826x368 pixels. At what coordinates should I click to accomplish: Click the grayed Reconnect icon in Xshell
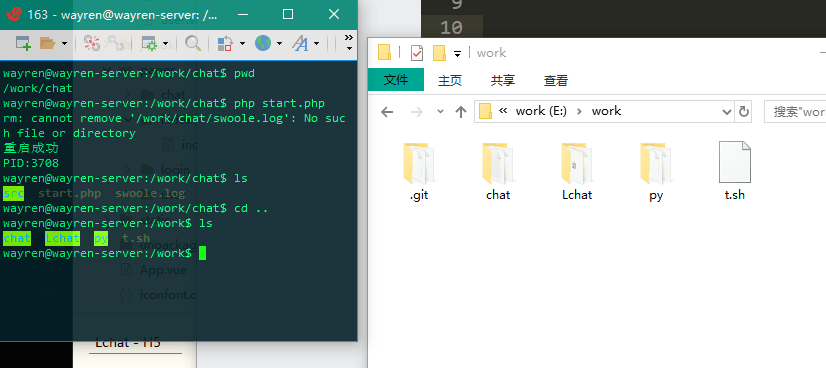point(115,43)
